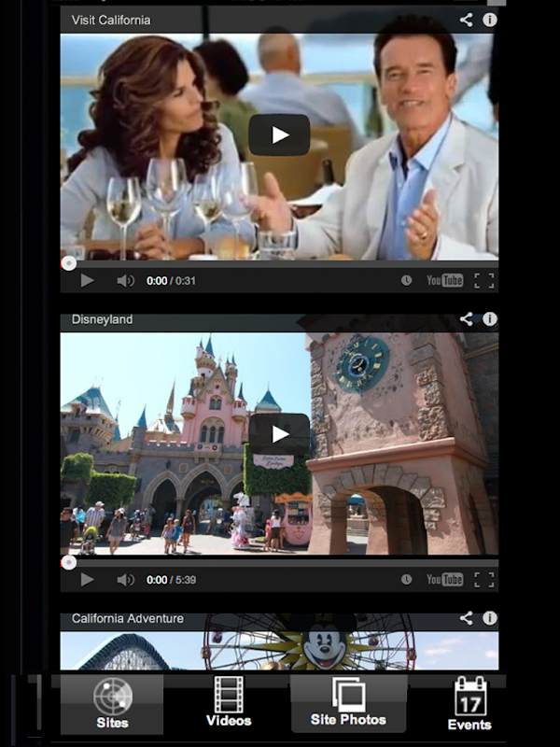The width and height of the screenshot is (560, 747).
Task: Click Watch Later clock on Disneyland player
Action: click(x=406, y=580)
